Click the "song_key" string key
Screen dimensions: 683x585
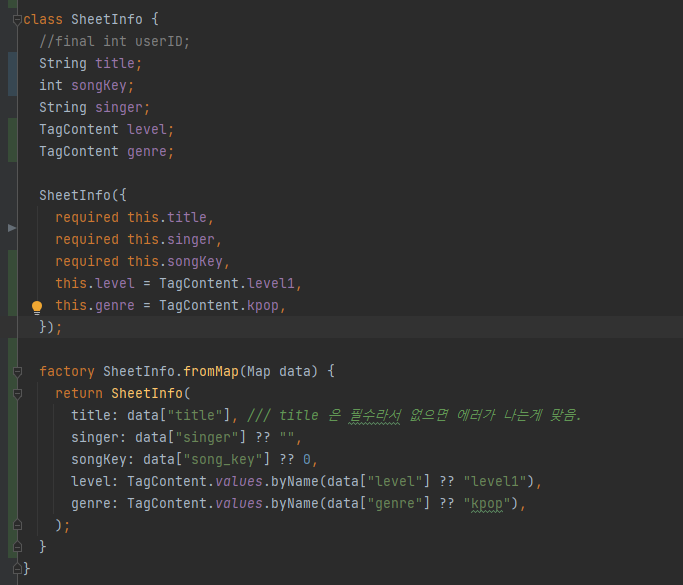click(223, 460)
